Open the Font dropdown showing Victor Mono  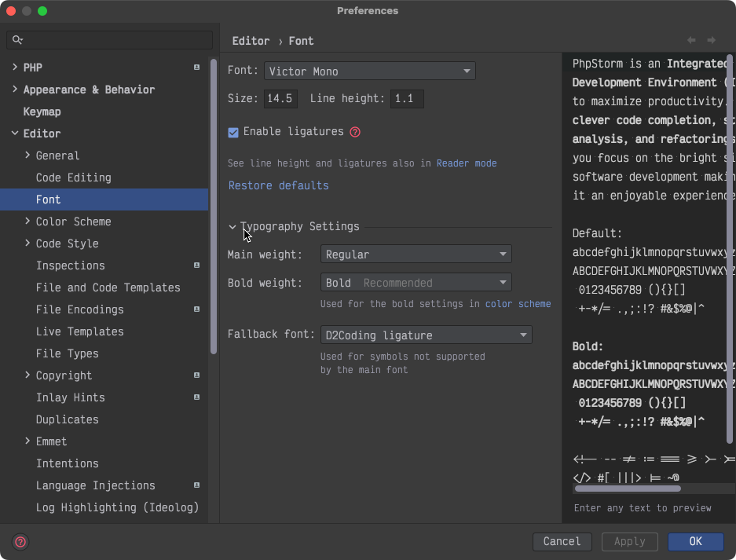(x=370, y=71)
